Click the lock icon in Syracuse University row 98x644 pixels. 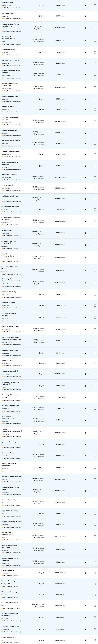coord(86,444)
